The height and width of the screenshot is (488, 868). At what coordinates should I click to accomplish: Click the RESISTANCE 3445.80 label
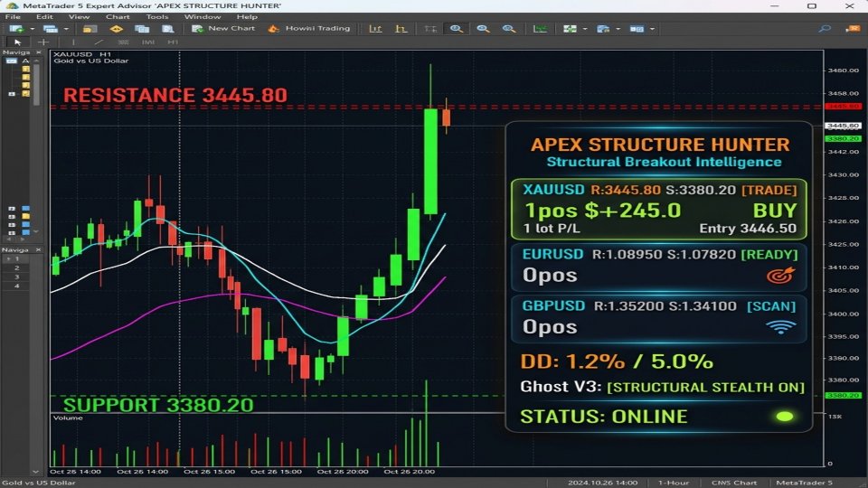pyautogui.click(x=175, y=95)
